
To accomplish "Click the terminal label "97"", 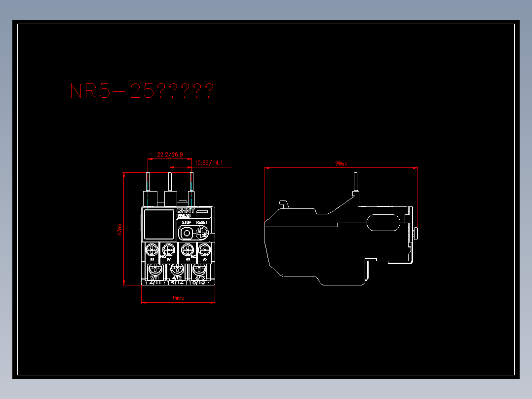I will click(169, 259).
